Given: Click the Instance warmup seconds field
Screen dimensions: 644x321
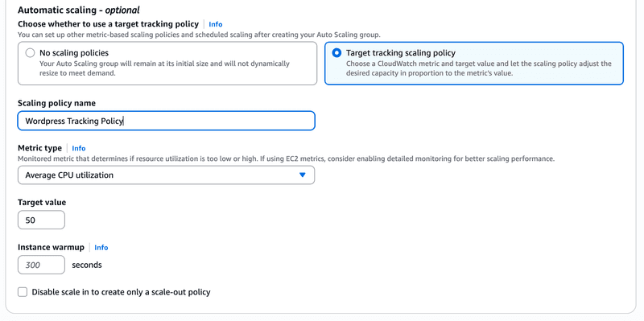Looking at the screenshot, I should [x=41, y=265].
